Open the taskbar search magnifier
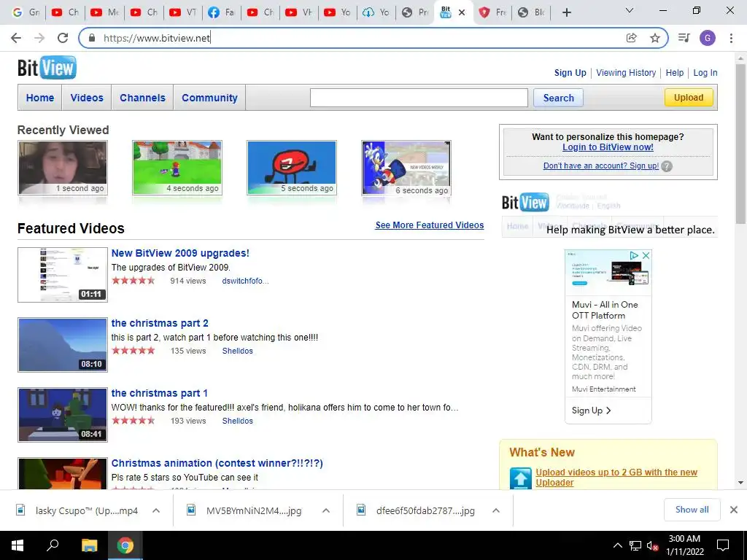The width and height of the screenshot is (747, 560). coord(53,545)
